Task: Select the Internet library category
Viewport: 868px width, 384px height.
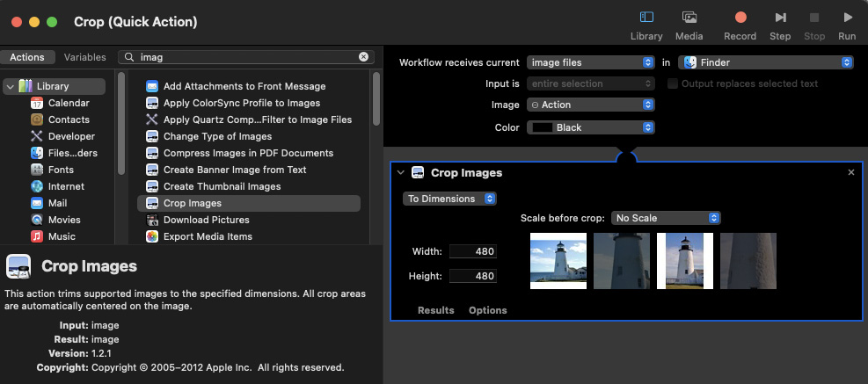Action: pyautogui.click(x=68, y=186)
